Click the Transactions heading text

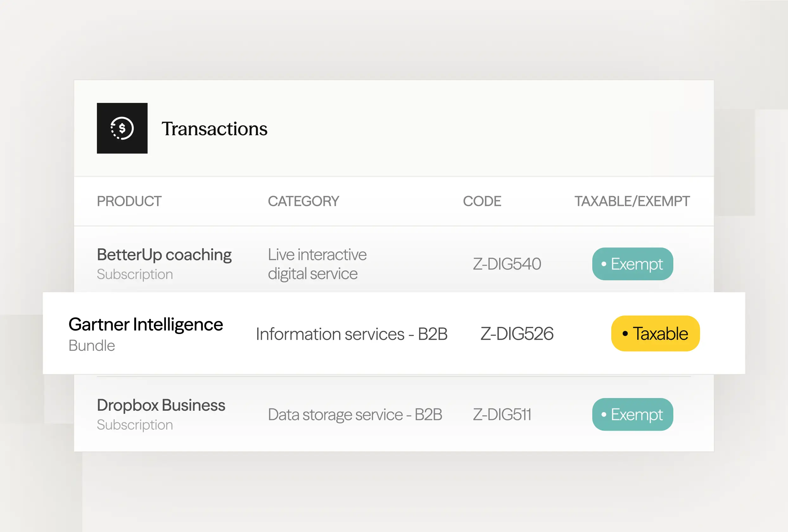pos(214,129)
